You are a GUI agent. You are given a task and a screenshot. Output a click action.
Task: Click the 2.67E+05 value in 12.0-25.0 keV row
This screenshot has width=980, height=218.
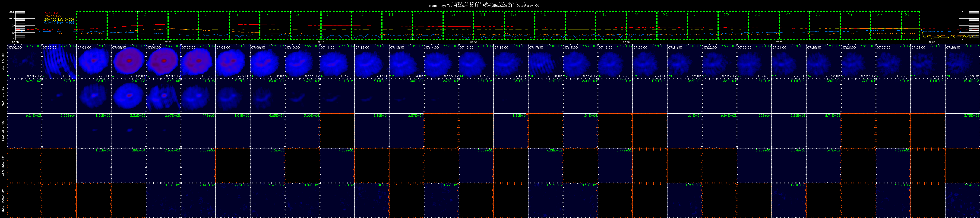[173, 115]
